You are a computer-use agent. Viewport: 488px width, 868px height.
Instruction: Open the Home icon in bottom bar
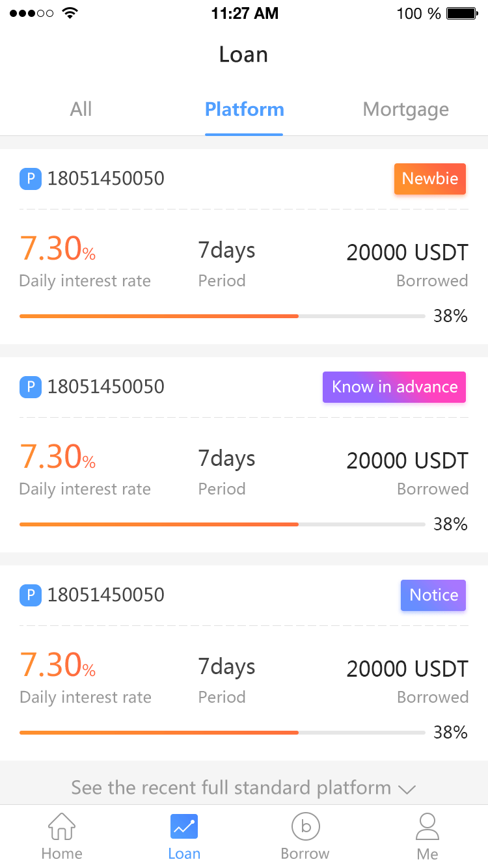tap(61, 827)
